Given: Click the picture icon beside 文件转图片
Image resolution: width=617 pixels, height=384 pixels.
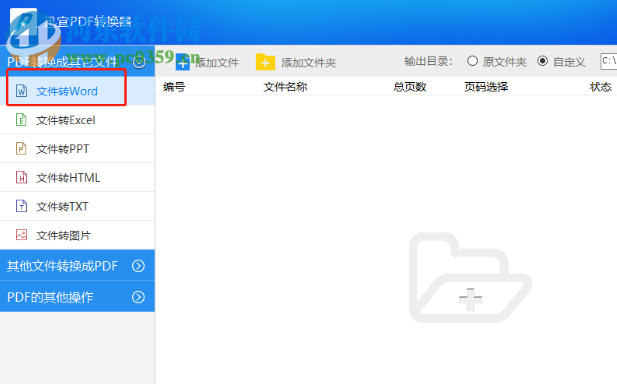Looking at the screenshot, I should pos(21,235).
